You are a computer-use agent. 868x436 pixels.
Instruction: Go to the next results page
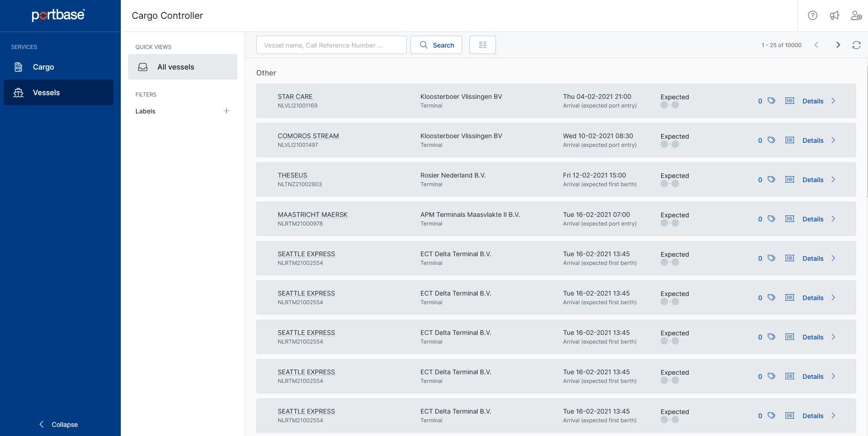click(838, 44)
